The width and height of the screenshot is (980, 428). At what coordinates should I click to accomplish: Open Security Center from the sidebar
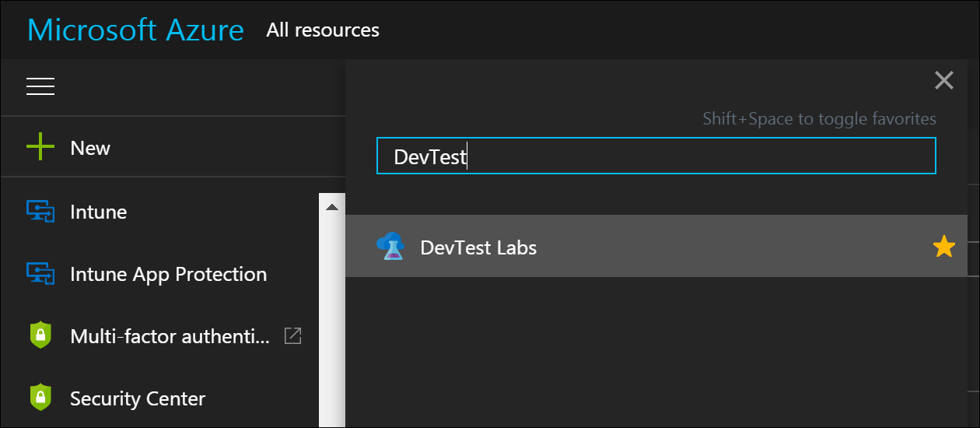pos(138,398)
